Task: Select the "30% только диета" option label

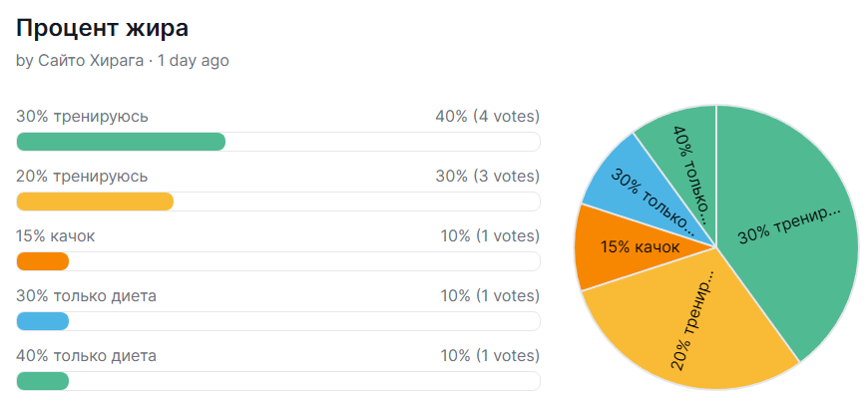Action: click(x=86, y=296)
